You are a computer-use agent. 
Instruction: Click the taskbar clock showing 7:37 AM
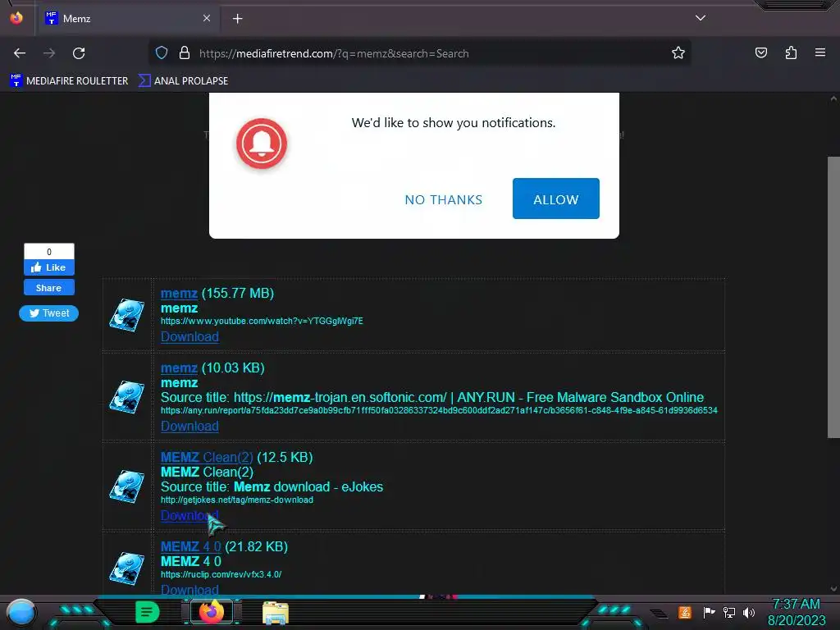pos(796,612)
